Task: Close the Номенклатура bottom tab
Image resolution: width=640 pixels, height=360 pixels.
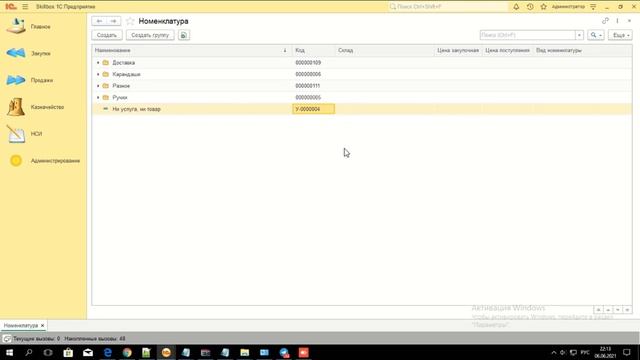Action: [42, 326]
